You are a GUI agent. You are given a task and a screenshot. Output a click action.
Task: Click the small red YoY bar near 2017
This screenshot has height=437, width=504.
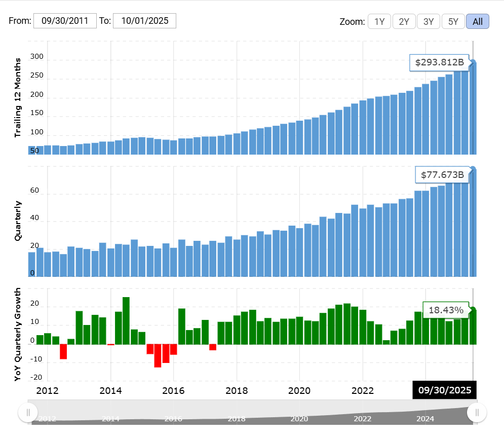point(213,347)
